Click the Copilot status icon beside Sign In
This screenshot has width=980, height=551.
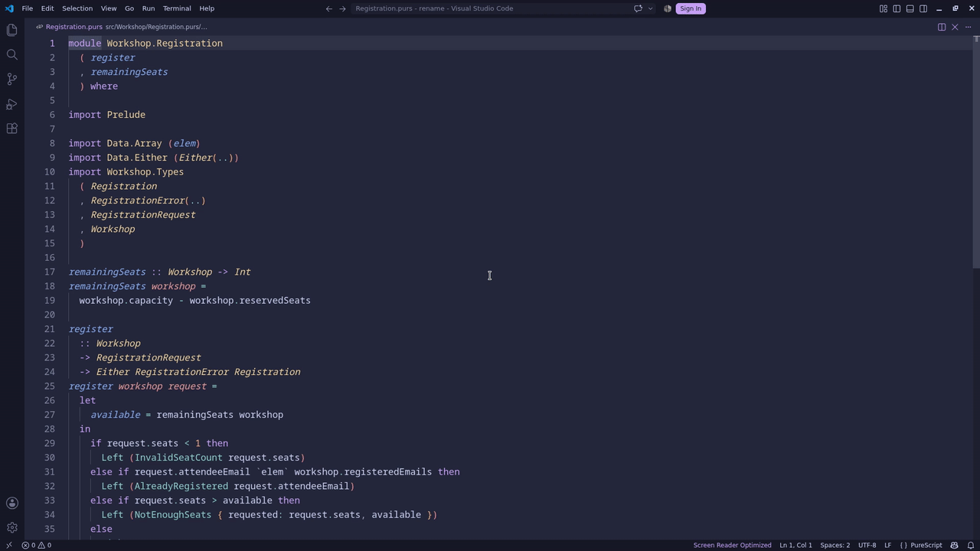pos(668,8)
